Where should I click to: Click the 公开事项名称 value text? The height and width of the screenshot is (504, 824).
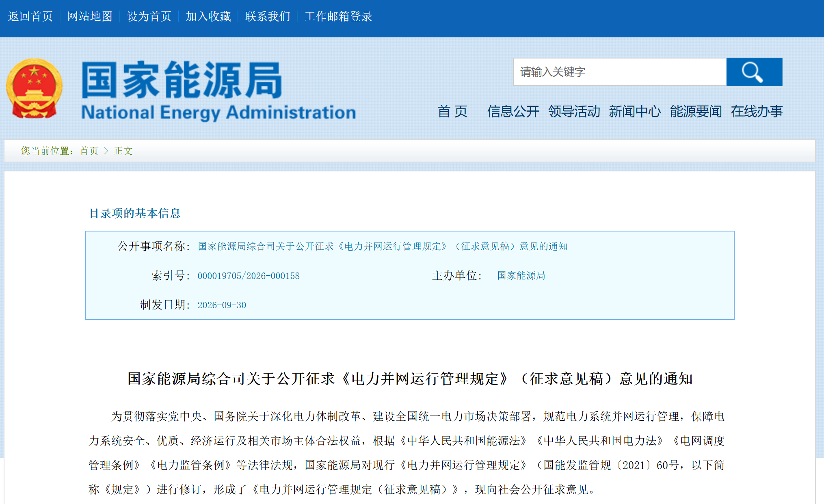(383, 247)
